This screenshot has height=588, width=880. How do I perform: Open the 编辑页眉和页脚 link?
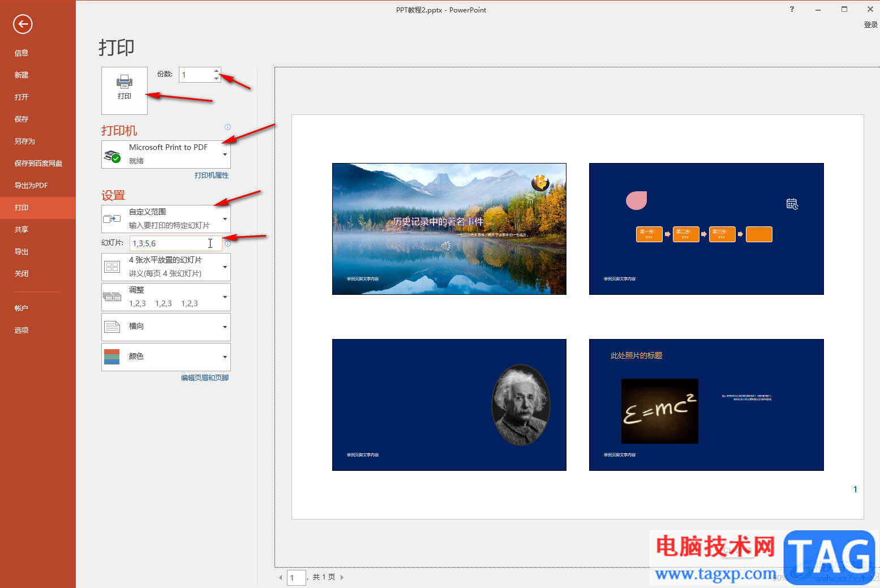[x=205, y=378]
